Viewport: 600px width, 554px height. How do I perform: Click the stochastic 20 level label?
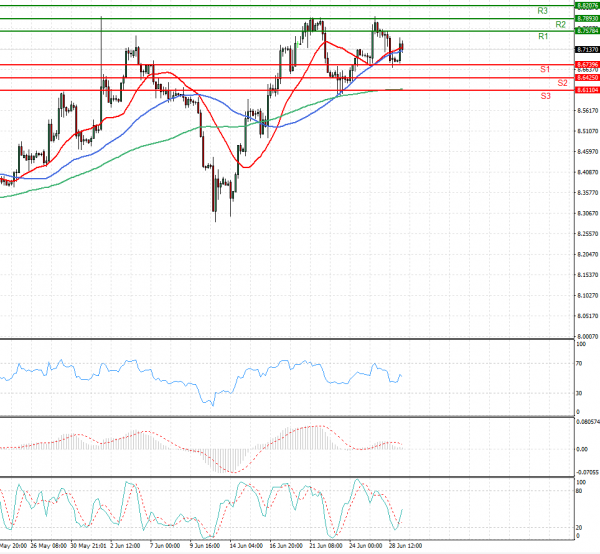(579, 528)
